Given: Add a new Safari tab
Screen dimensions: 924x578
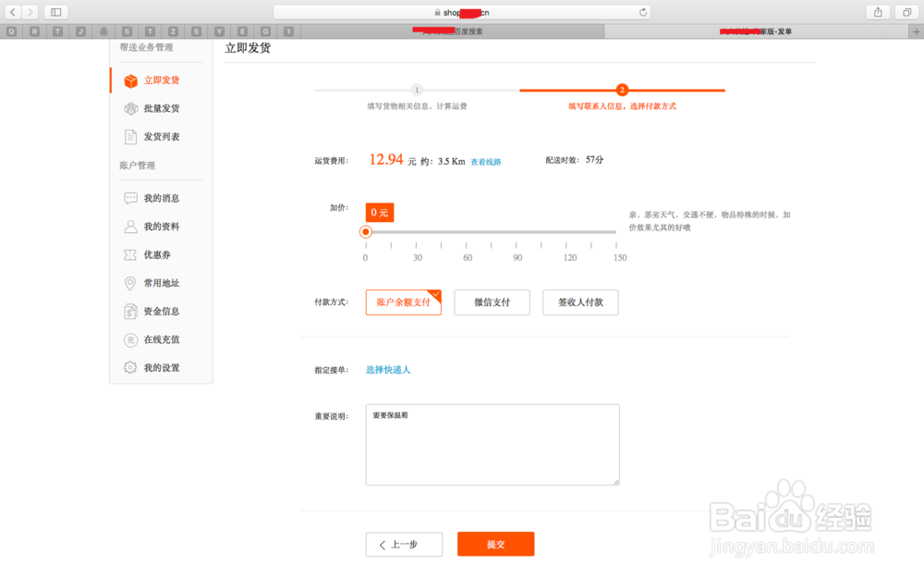Looking at the screenshot, I should click(x=916, y=31).
